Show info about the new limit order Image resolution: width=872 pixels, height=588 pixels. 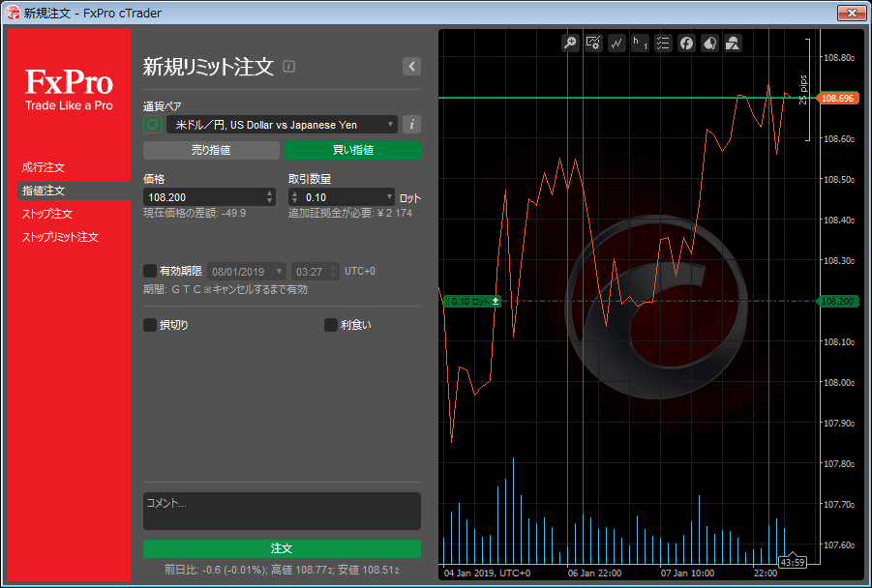pos(288,66)
